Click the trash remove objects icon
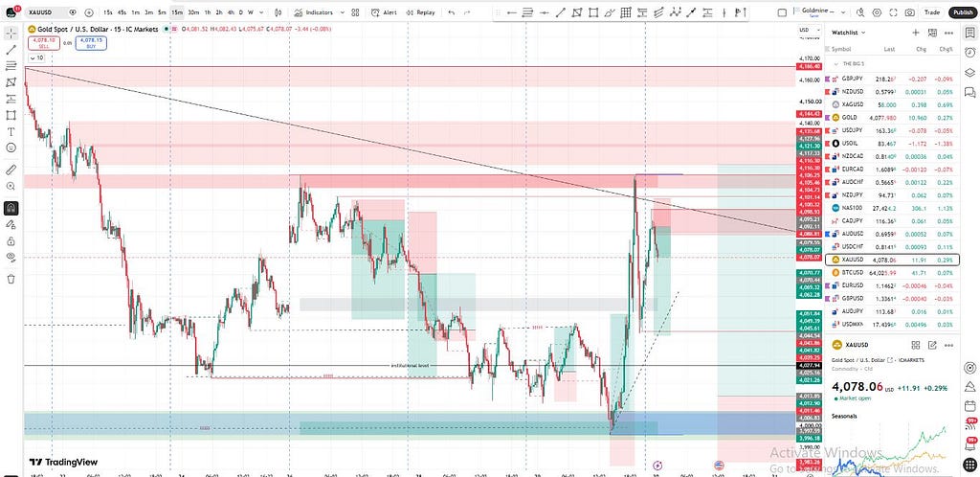 coord(11,279)
